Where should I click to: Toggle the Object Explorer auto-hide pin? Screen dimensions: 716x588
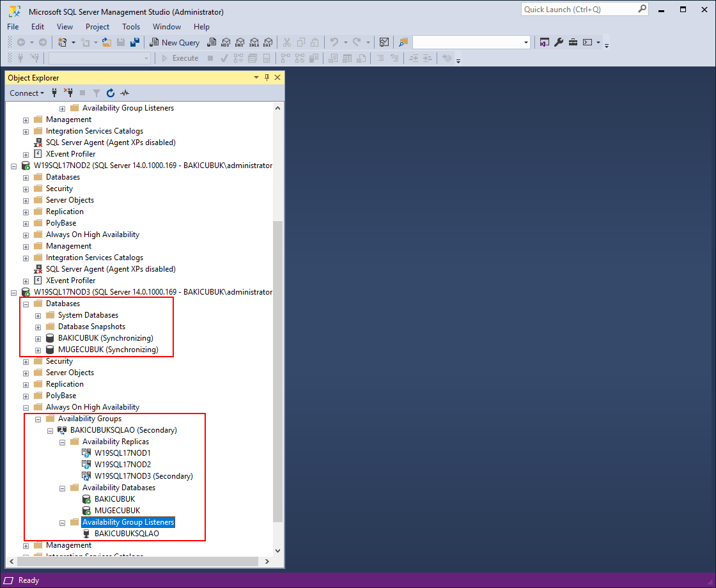point(267,77)
